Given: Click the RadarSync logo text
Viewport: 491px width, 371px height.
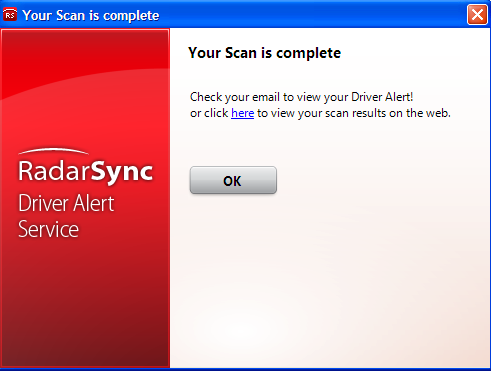Looking at the screenshot, I should 85,171.
